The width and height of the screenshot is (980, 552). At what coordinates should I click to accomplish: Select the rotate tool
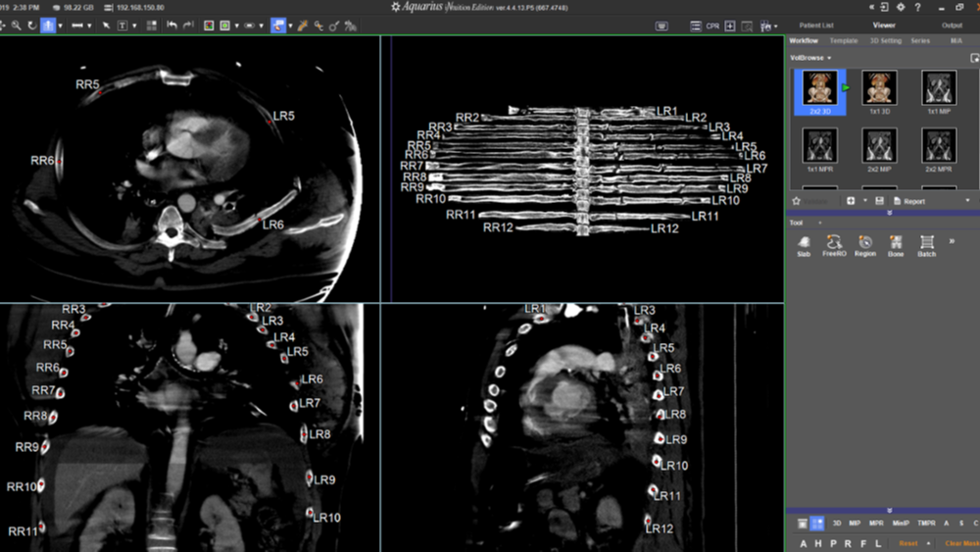[32, 25]
